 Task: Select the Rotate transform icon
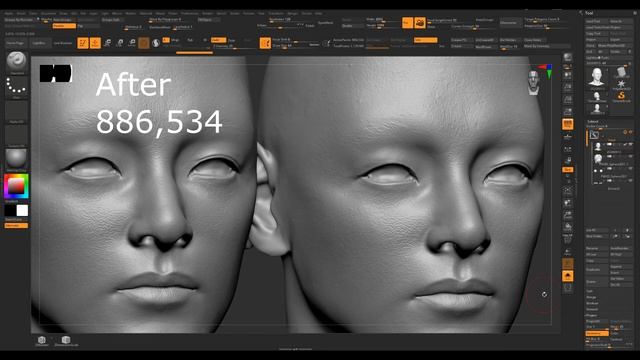[132, 43]
